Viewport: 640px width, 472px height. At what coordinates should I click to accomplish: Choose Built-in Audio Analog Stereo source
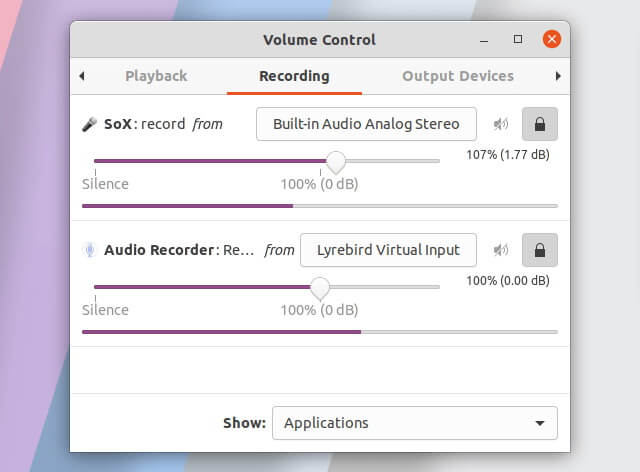[366, 124]
